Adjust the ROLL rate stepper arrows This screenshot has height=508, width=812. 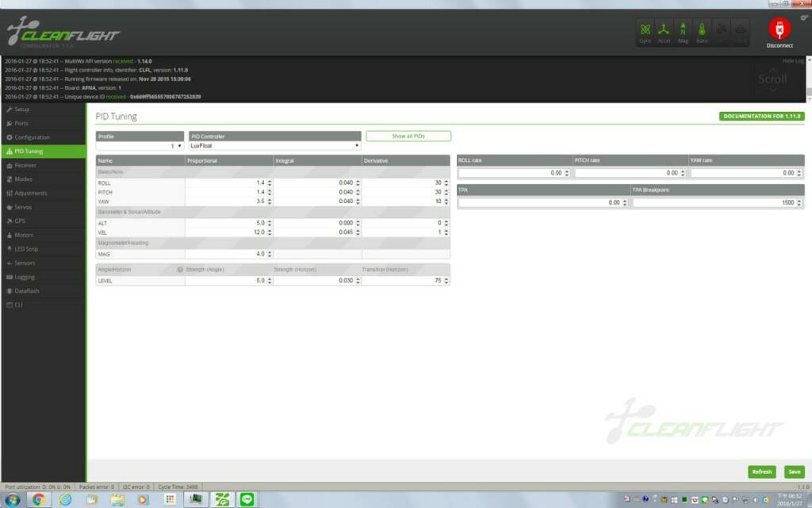coord(567,173)
